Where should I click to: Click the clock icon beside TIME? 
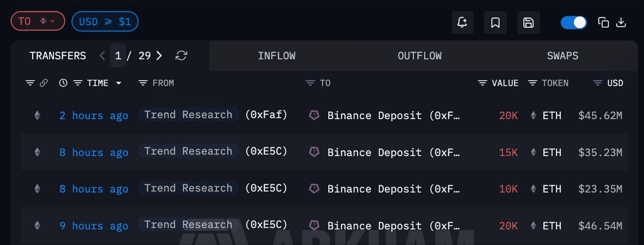pos(63,83)
